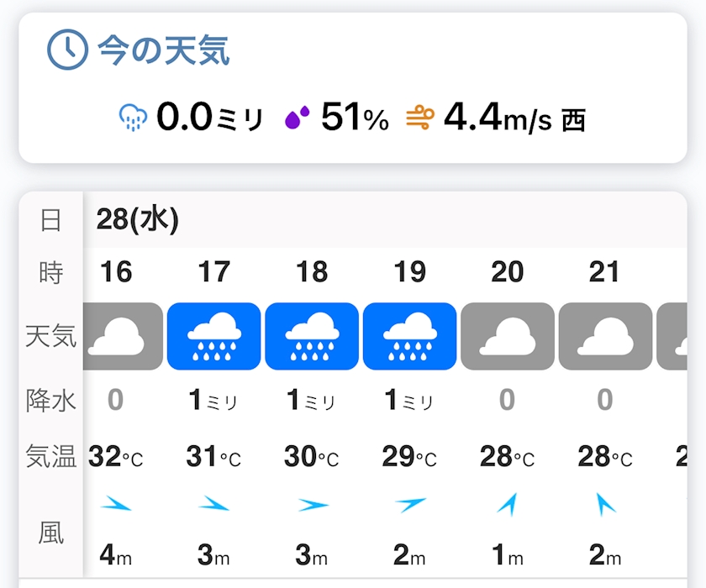Click the orange wind icon
The image size is (706, 588).
[x=419, y=118]
